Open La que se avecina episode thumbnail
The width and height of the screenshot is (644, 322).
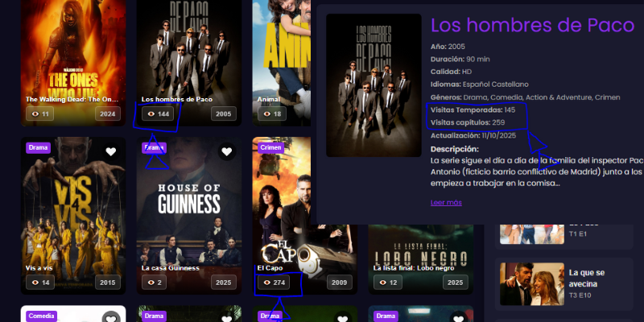(x=532, y=284)
